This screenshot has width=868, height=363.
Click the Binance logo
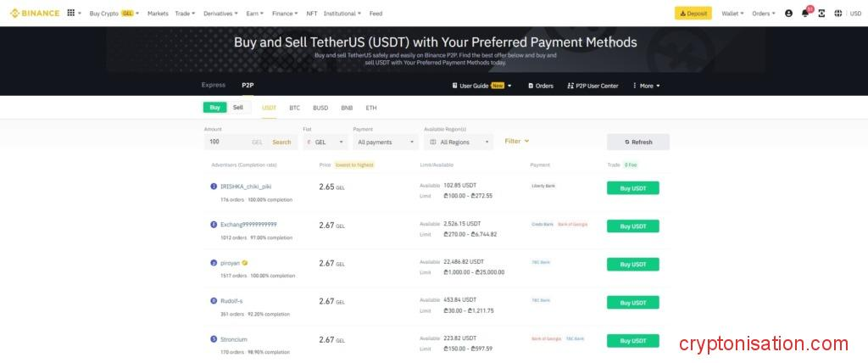click(x=35, y=14)
